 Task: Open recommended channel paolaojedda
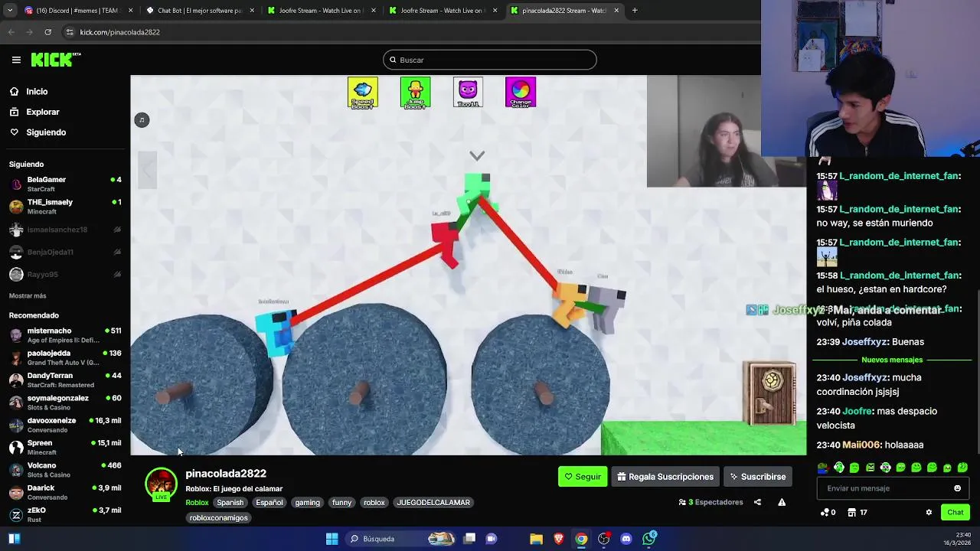[65, 357]
